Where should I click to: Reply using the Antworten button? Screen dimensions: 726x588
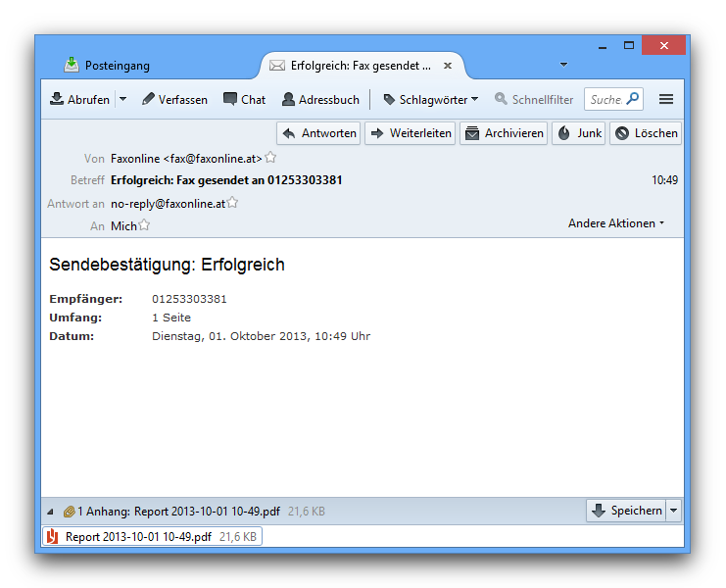click(319, 133)
